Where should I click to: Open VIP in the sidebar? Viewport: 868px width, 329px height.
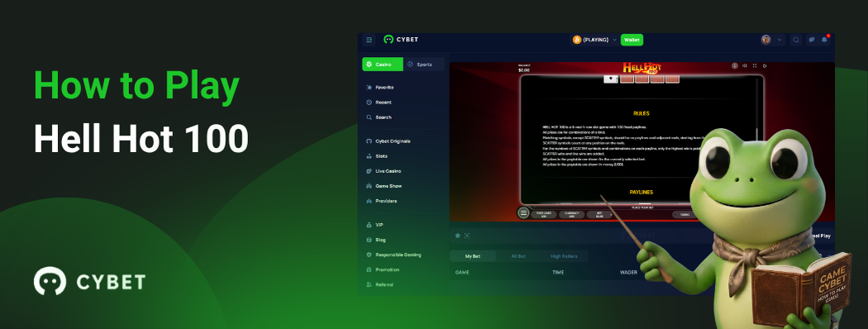374,225
